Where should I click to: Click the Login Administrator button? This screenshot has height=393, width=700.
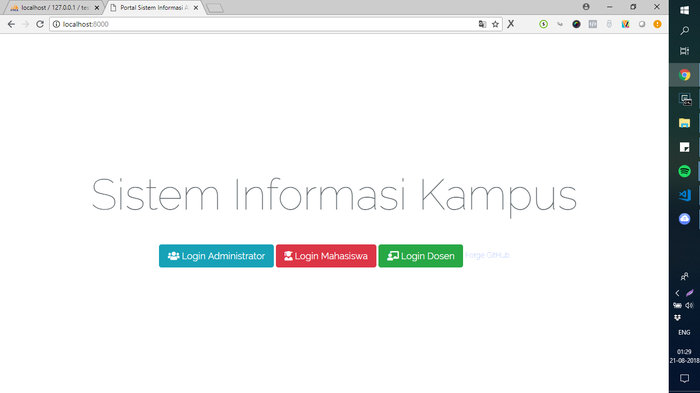click(216, 256)
